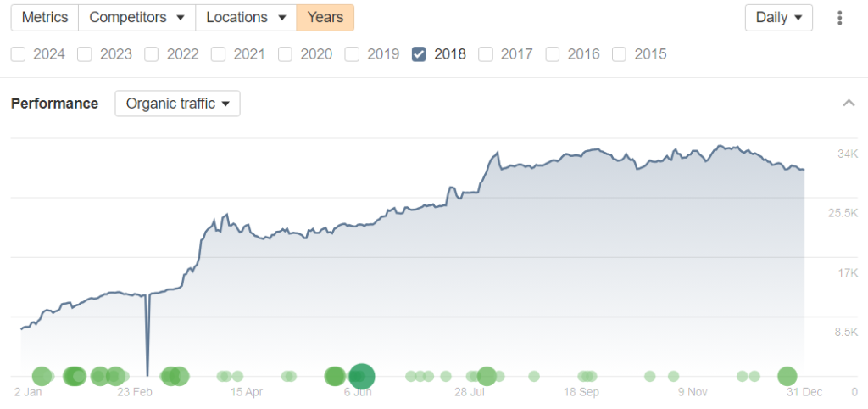The image size is (868, 409).
Task: Click the green event bubble near 31 Dec
Action: (x=787, y=376)
